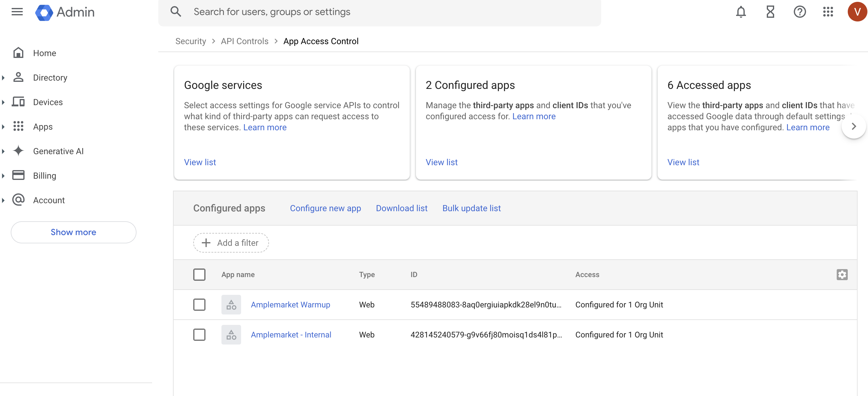The height and width of the screenshot is (396, 868).
Task: Check the Amplemarket Warmup row checkbox
Action: pyautogui.click(x=199, y=304)
